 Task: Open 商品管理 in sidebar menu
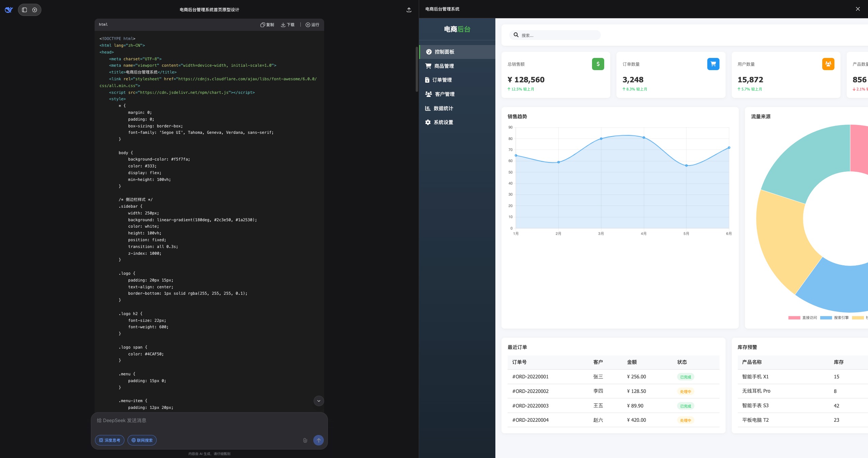[x=444, y=66]
